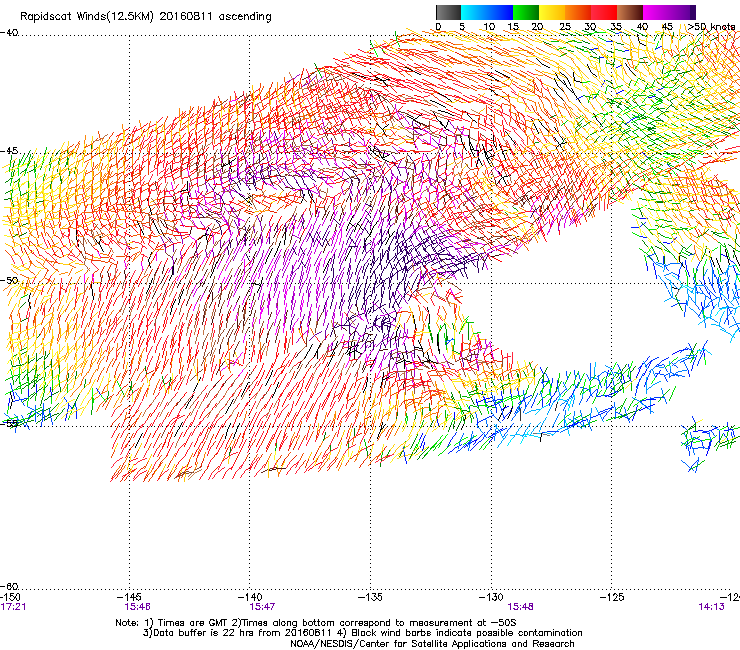Select the '10' label under the color bar
Viewport: 740px width, 650px height.
pyautogui.click(x=489, y=27)
